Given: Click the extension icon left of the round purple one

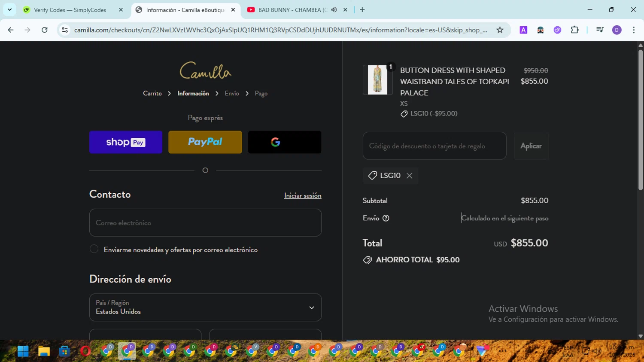Looking at the screenshot, I should click(x=541, y=30).
